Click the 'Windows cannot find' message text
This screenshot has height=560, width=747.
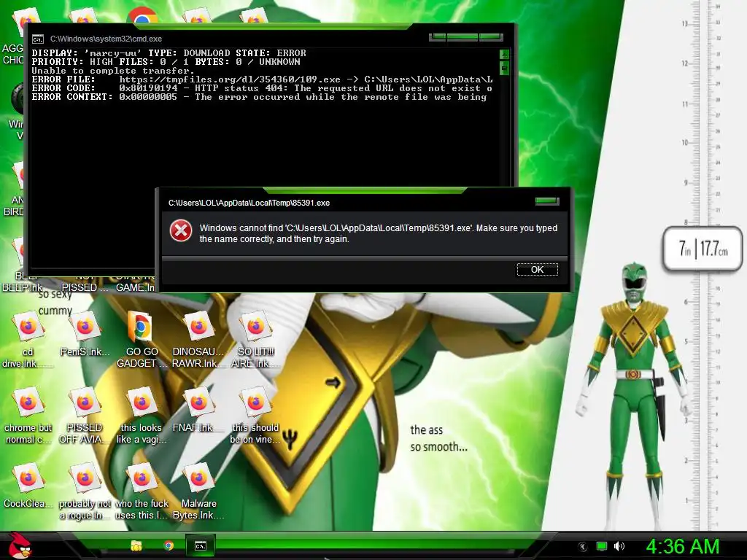[379, 233]
